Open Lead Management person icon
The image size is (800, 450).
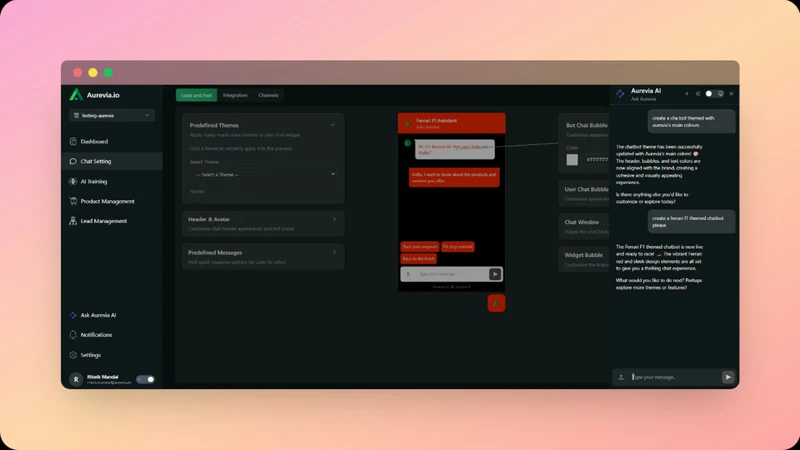[73, 221]
